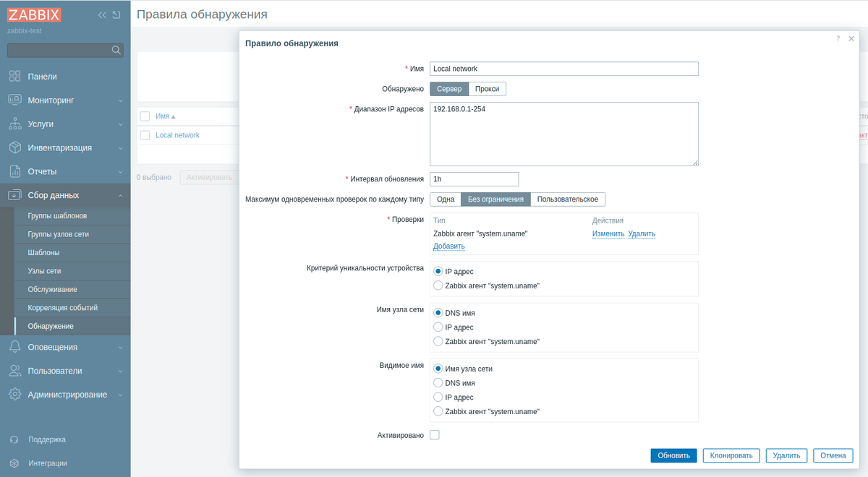868x477 pixels.
Task: Select Zabbix агент uniqueness criterion radio
Action: click(438, 285)
